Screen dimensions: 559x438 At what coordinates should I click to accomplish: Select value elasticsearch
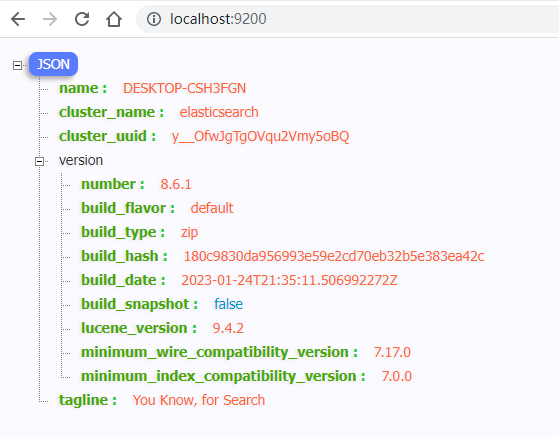(219, 112)
